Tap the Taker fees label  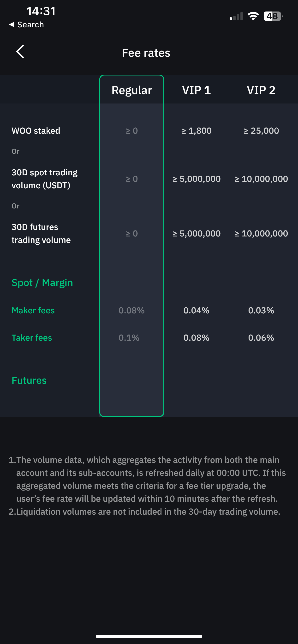(x=32, y=338)
